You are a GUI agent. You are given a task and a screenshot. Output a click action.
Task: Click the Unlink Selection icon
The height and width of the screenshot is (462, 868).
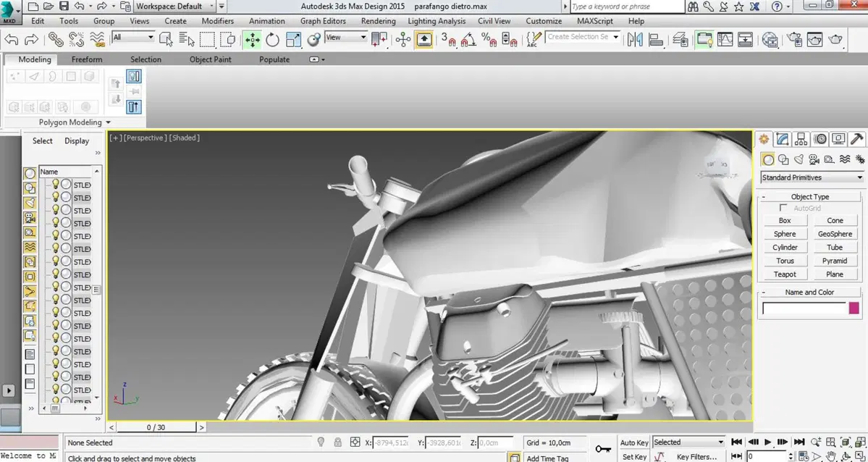tap(77, 39)
